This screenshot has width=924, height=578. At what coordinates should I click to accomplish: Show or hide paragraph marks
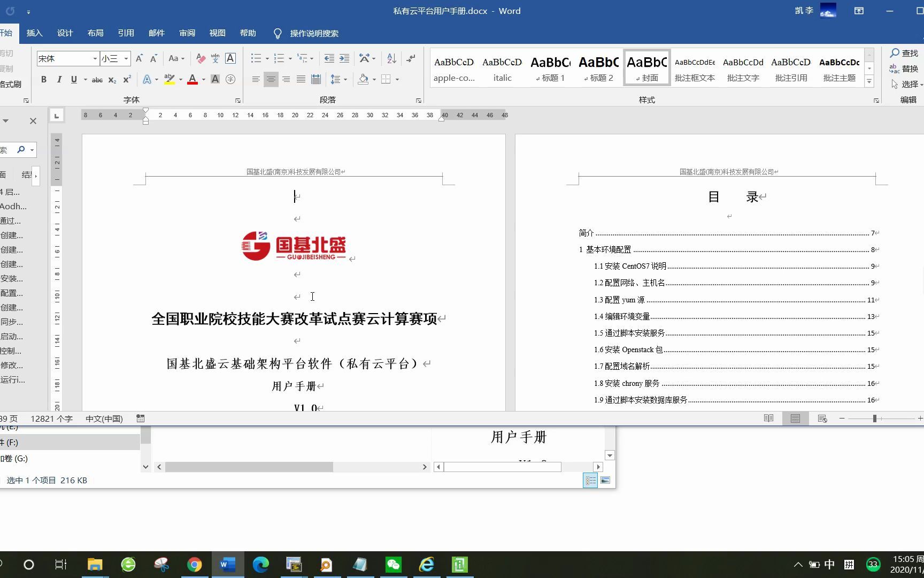coord(411,58)
